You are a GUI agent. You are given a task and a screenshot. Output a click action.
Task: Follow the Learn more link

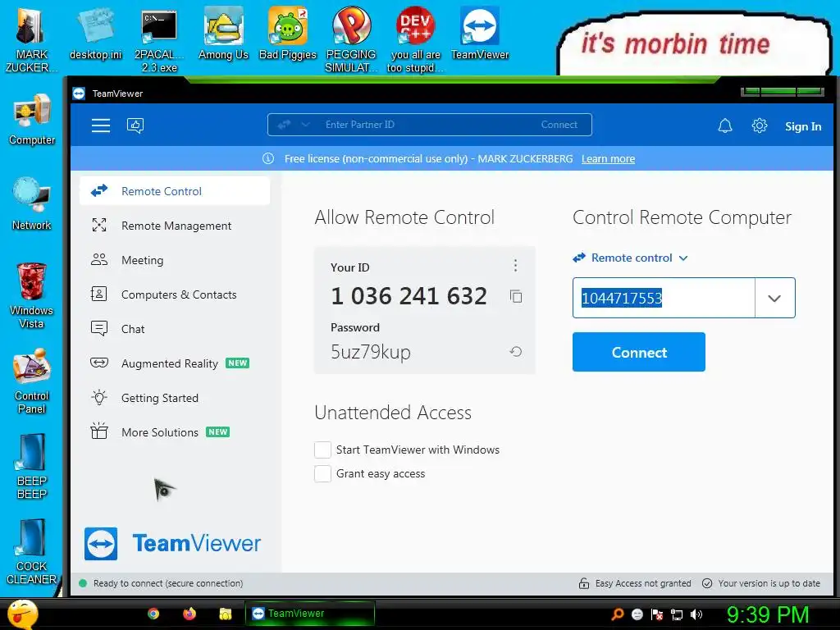(608, 158)
